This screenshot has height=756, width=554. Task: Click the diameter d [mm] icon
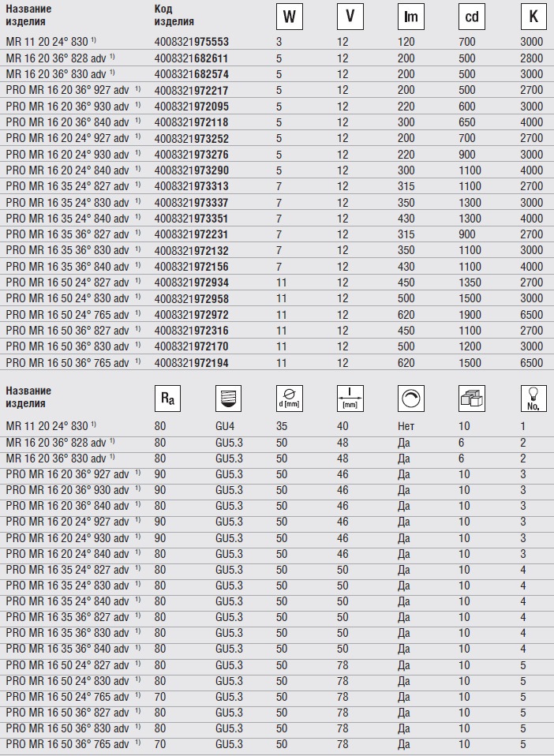(x=289, y=399)
